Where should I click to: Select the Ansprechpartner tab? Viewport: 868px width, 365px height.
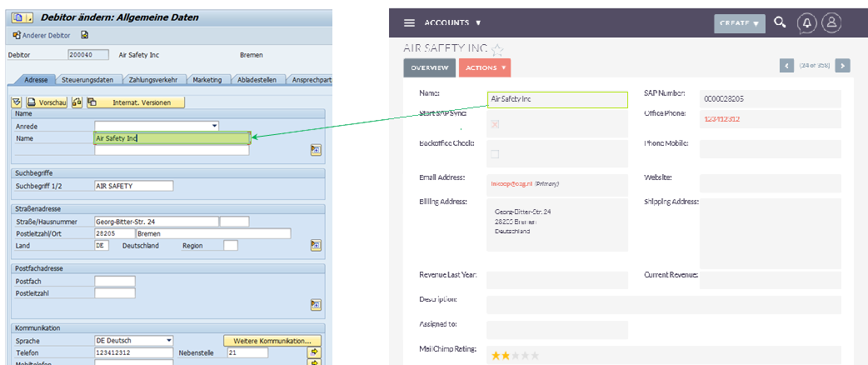[x=311, y=80]
